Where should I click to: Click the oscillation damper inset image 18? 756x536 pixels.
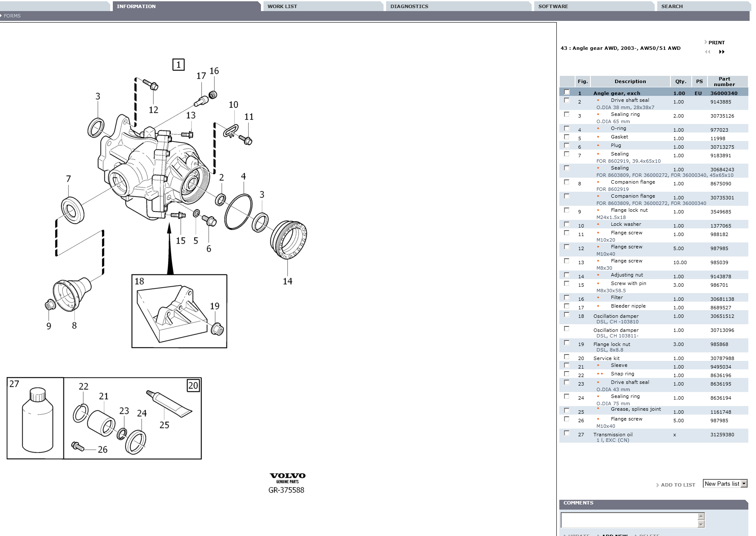(x=179, y=311)
